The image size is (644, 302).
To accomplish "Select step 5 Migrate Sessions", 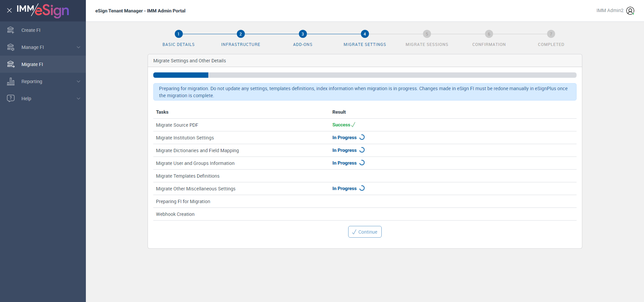I will point(427,34).
